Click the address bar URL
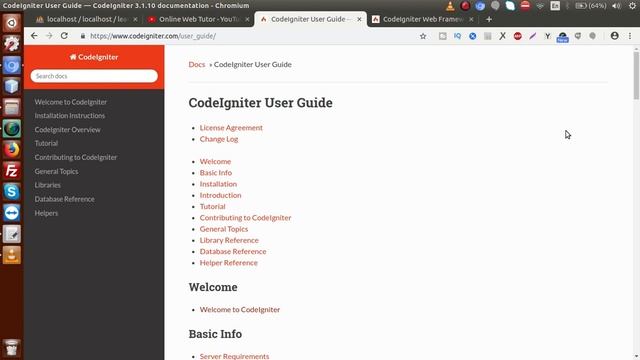This screenshot has width=640, height=360. 153,36
